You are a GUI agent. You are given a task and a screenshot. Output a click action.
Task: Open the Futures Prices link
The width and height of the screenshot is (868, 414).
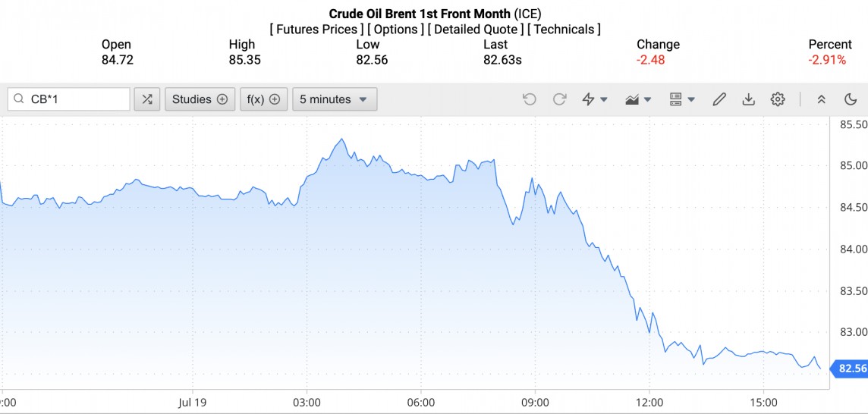[316, 30]
